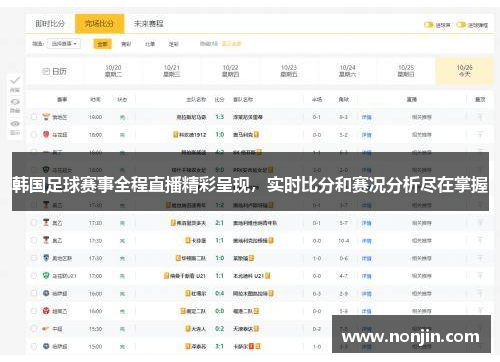
Task: Select the 10/23 date tab
Action: point(289,71)
